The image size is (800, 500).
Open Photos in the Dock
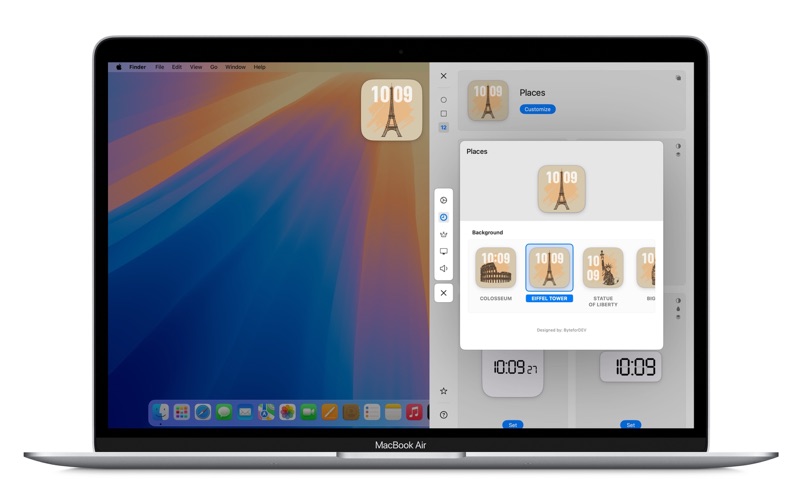(287, 412)
